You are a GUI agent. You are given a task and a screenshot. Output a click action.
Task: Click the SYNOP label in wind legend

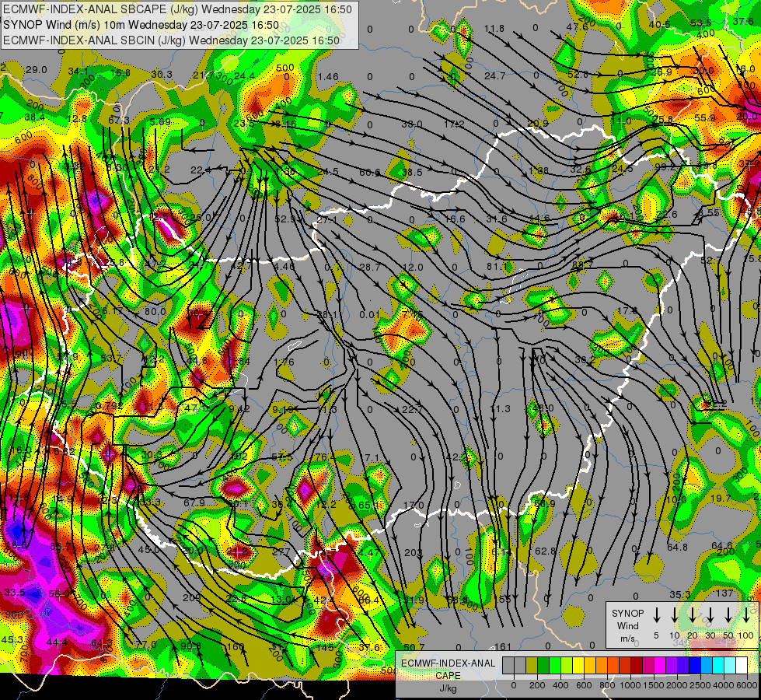click(x=627, y=613)
